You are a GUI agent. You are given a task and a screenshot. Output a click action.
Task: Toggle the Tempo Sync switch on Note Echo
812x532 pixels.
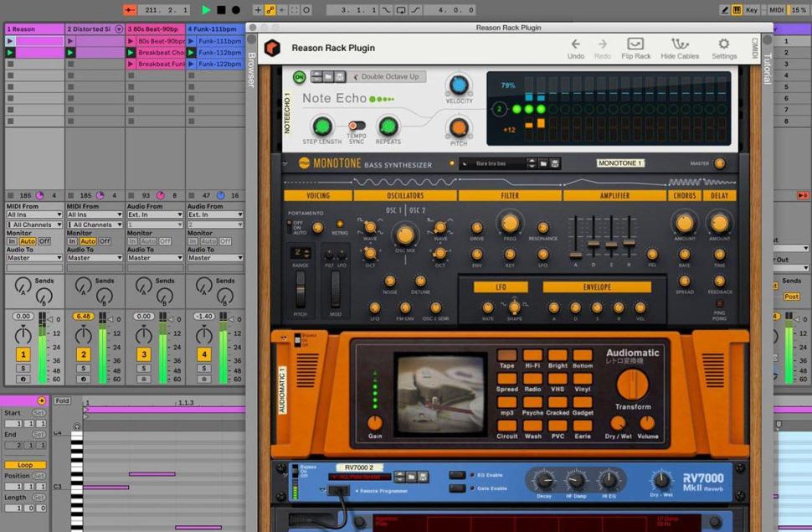coord(356,126)
